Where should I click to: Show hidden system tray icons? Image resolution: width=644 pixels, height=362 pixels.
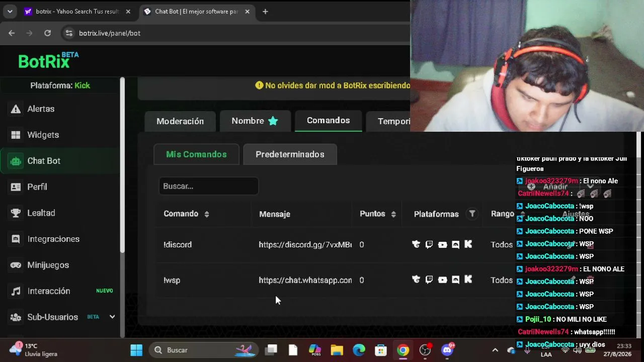point(495,350)
